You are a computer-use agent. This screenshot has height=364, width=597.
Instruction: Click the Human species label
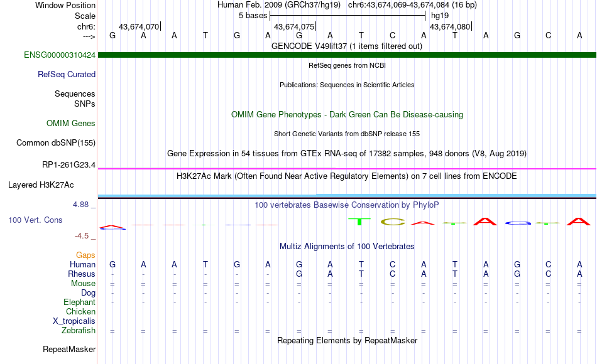pos(82,264)
